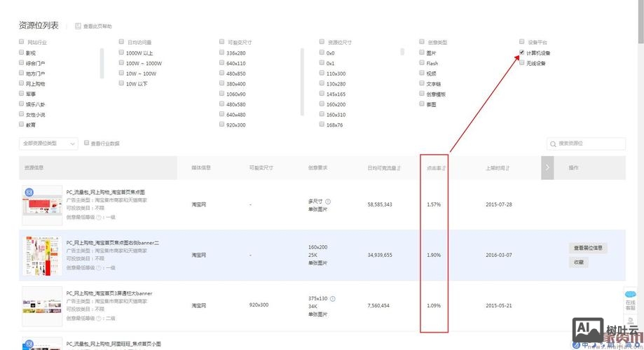
Task: Open the 查看此页帮助 help link
Action: (97, 27)
